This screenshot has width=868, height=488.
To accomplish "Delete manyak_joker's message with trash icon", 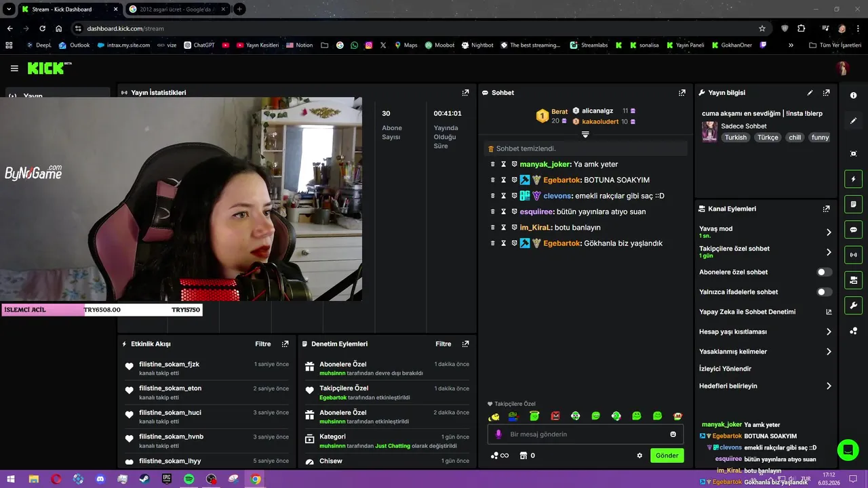I will pos(493,164).
